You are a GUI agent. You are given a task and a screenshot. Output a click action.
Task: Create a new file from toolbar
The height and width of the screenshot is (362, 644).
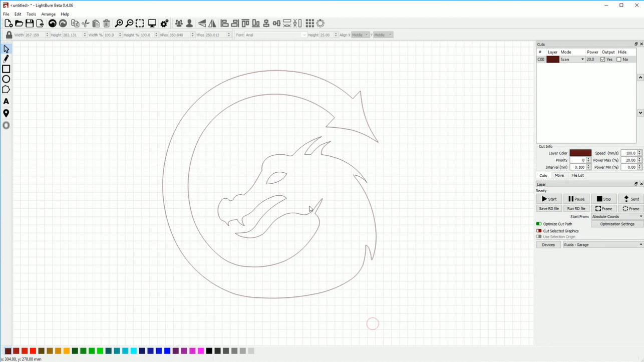point(8,24)
